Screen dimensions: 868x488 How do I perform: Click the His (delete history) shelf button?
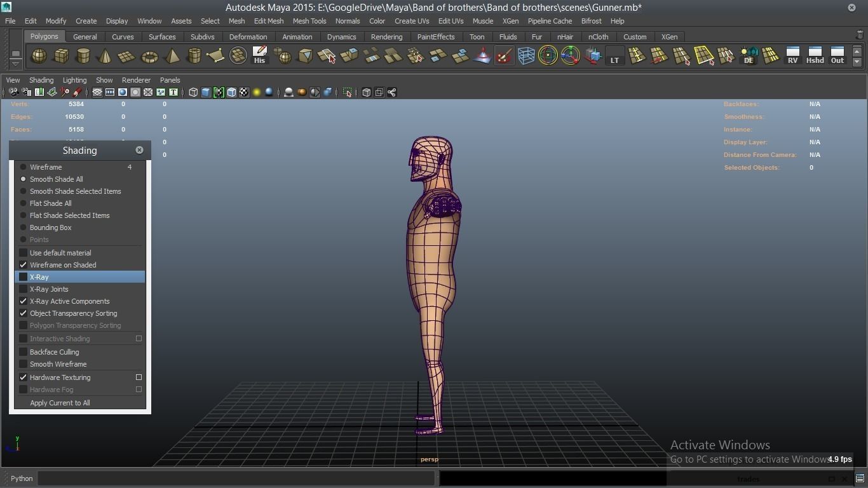259,56
